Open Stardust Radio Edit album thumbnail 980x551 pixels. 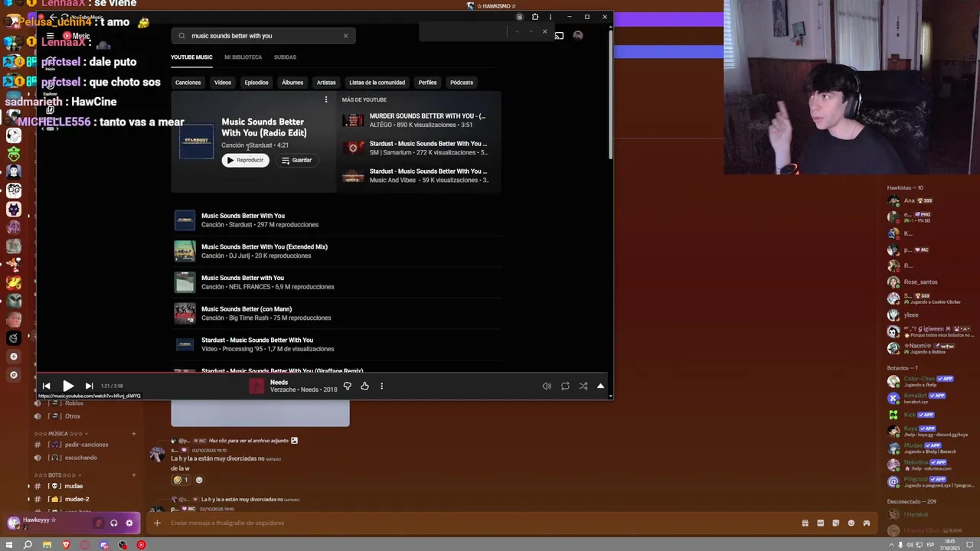(197, 142)
